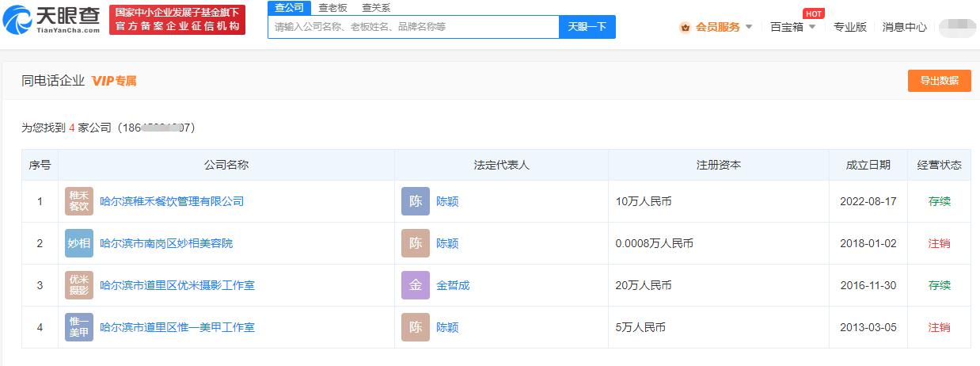Click the 天眼一下 search button
The height and width of the screenshot is (366, 980).
(587, 27)
